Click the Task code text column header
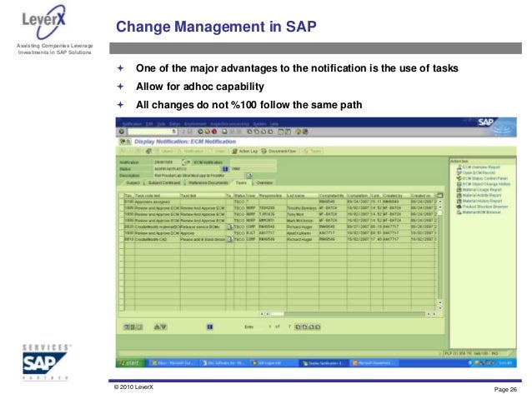 click(157, 196)
